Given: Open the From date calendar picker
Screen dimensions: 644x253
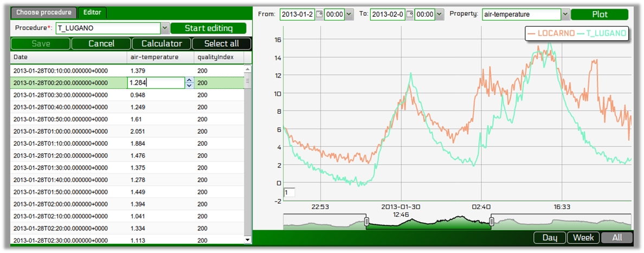Looking at the screenshot, I should tap(319, 15).
